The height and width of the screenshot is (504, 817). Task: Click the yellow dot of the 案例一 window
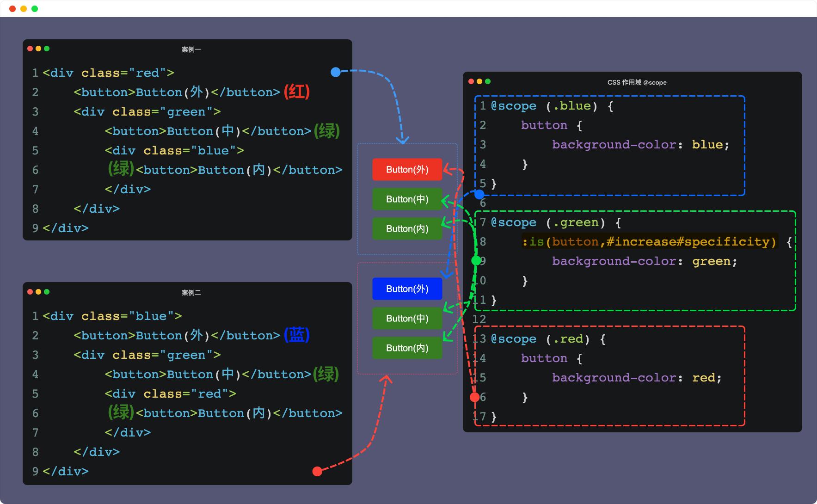[x=38, y=49]
